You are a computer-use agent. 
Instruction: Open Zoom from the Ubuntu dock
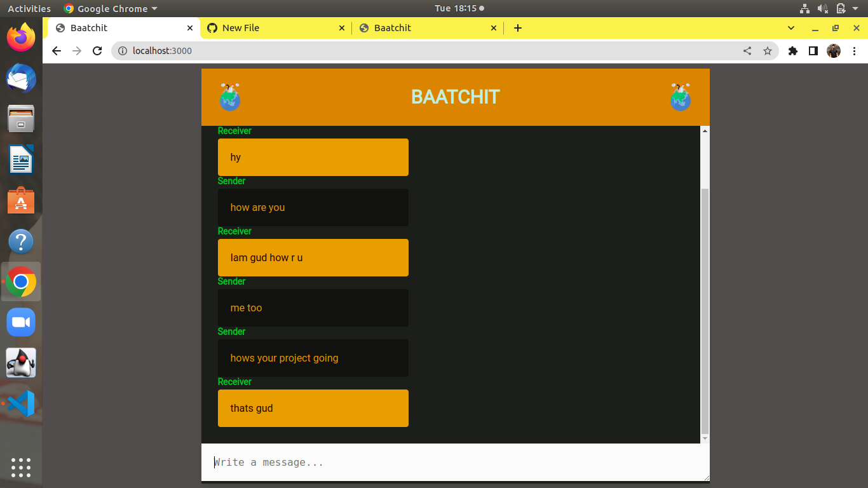(x=21, y=322)
